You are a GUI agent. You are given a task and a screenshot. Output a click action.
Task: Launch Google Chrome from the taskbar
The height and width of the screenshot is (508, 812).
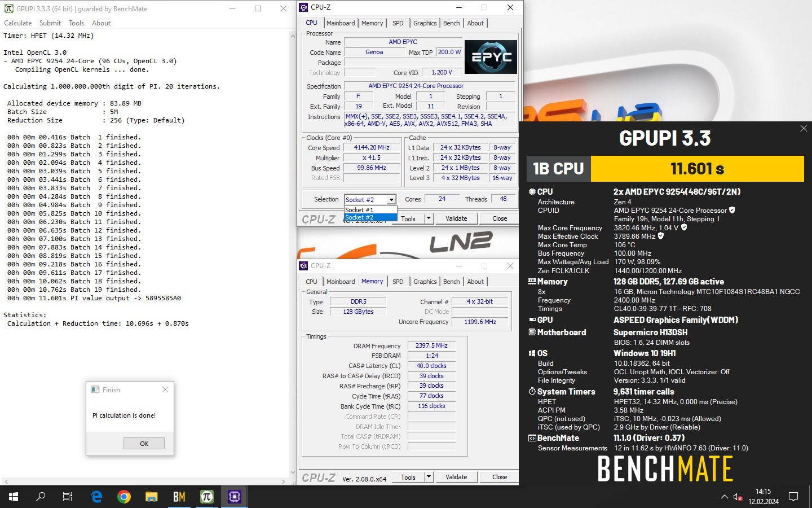[x=124, y=497]
